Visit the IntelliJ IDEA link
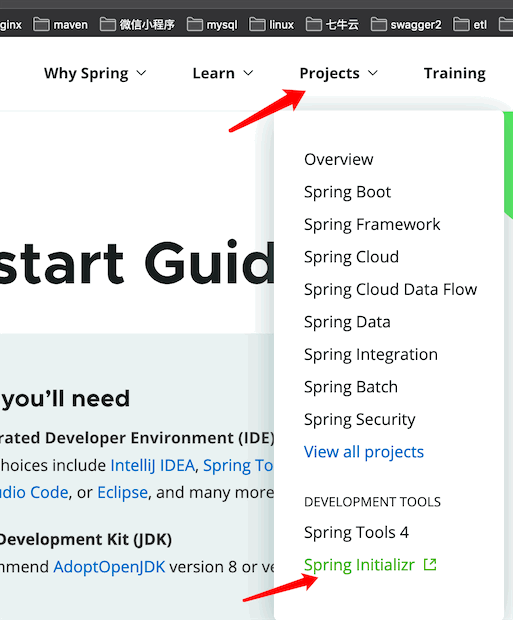513x620 pixels. click(153, 466)
